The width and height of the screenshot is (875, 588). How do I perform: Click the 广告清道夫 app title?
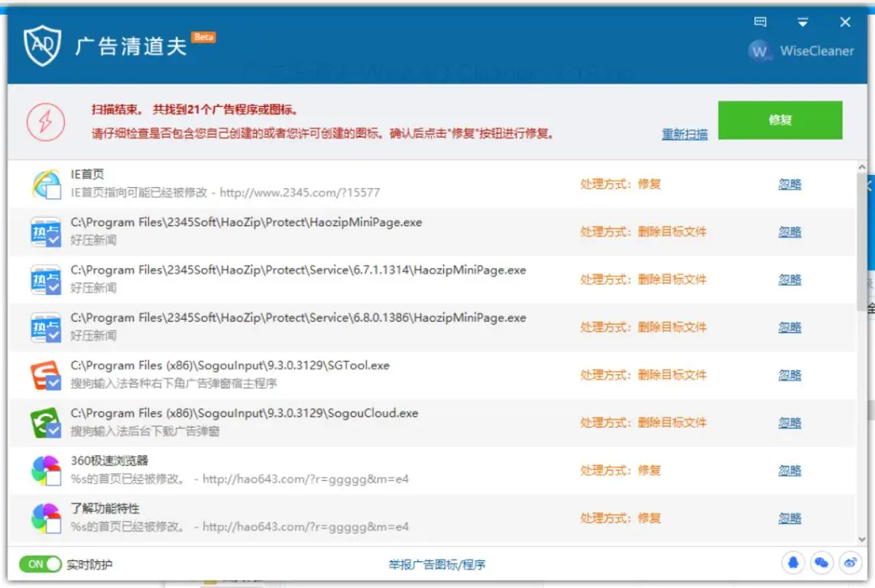(130, 46)
